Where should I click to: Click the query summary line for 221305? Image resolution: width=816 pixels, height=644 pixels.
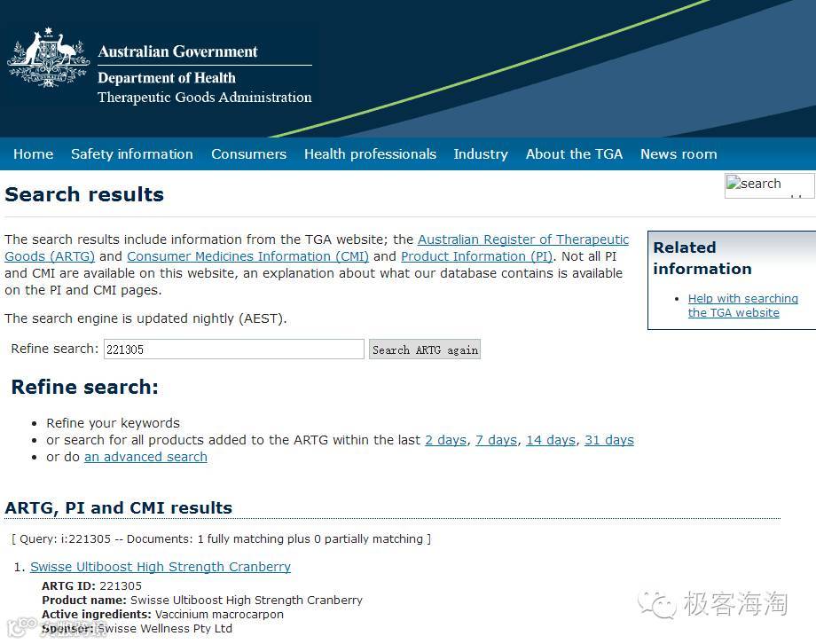(x=221, y=539)
